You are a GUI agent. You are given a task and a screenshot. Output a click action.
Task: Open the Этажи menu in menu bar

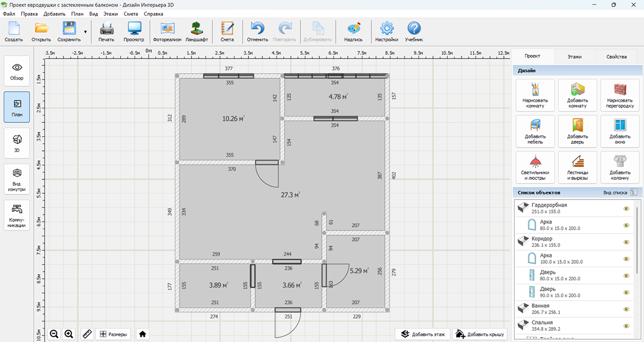pos(109,13)
